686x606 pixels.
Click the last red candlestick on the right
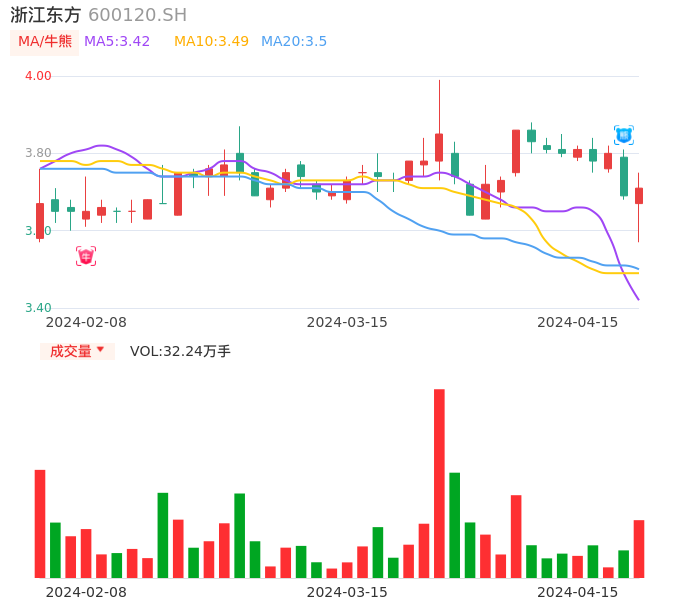coord(639,196)
